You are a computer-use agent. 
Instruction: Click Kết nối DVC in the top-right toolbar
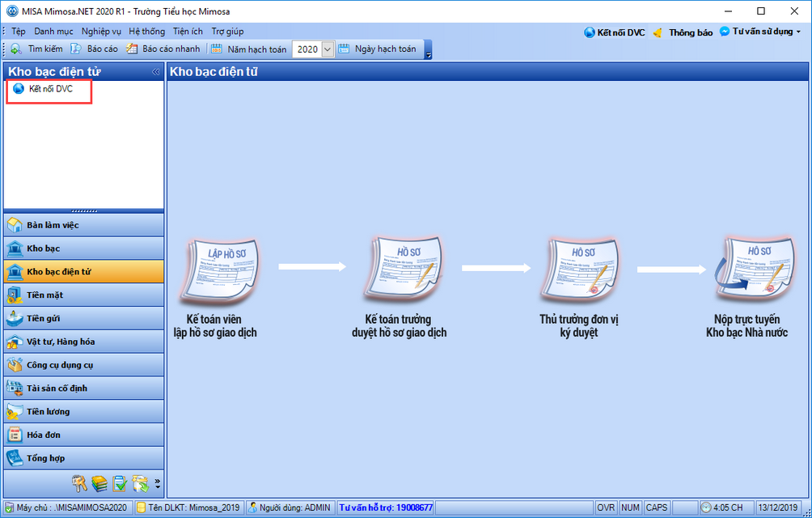[x=615, y=32]
